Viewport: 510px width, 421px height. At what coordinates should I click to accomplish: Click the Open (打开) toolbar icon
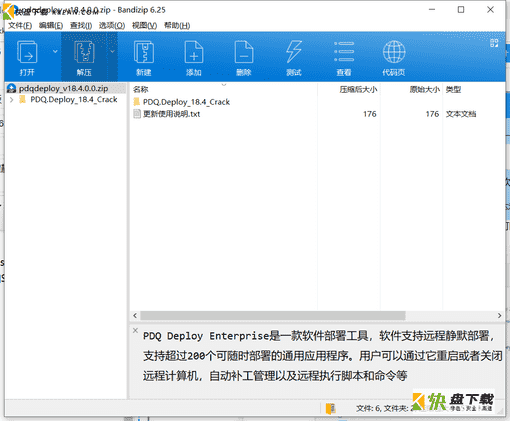click(27, 52)
